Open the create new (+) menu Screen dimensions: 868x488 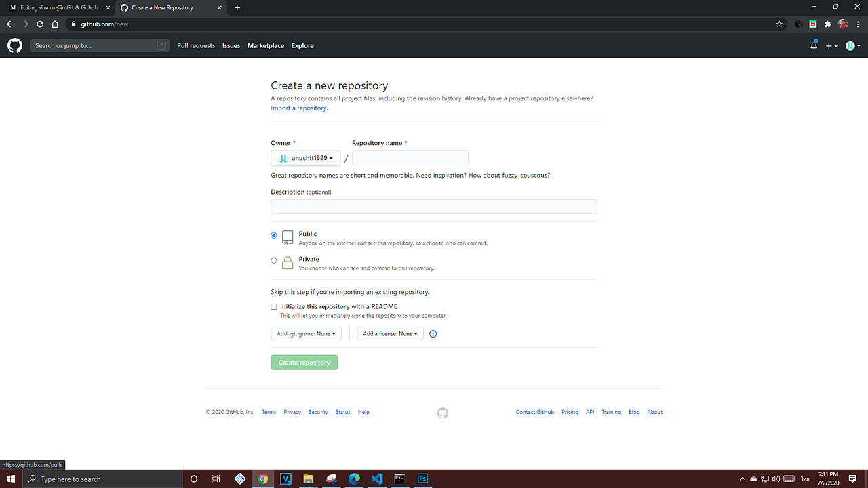pos(830,45)
